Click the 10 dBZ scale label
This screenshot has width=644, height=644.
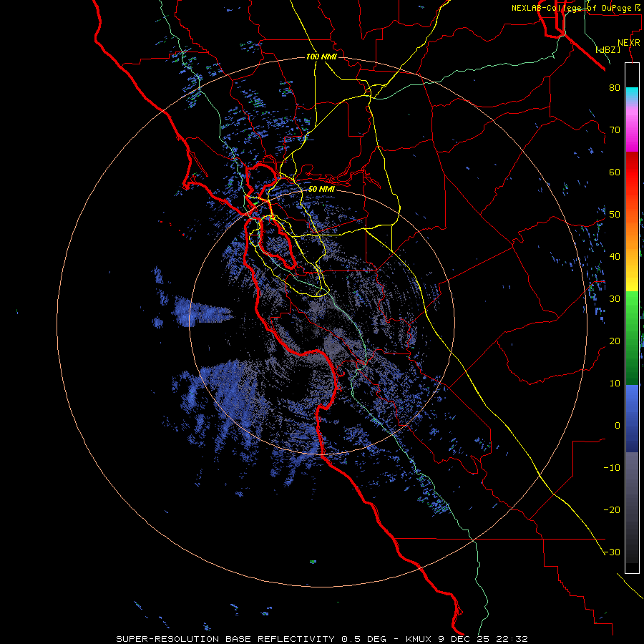click(x=615, y=384)
